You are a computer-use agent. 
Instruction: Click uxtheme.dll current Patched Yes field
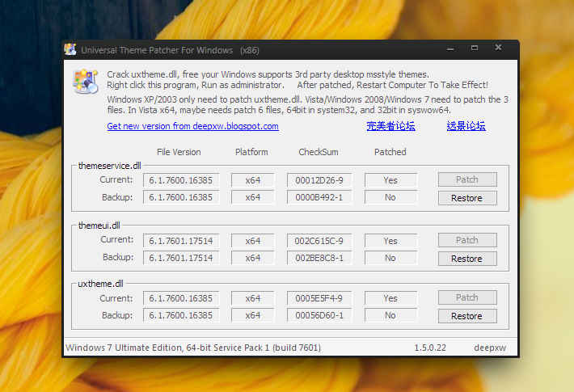click(390, 298)
